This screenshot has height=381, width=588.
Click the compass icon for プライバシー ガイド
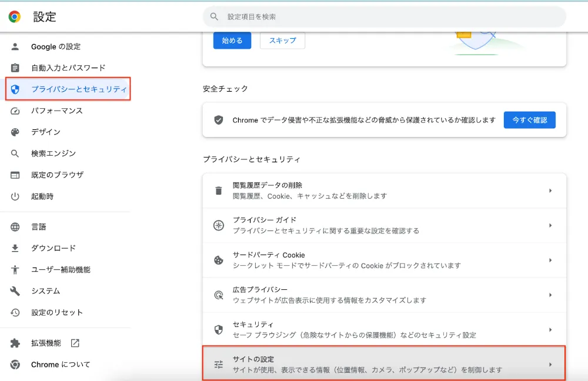pos(219,225)
